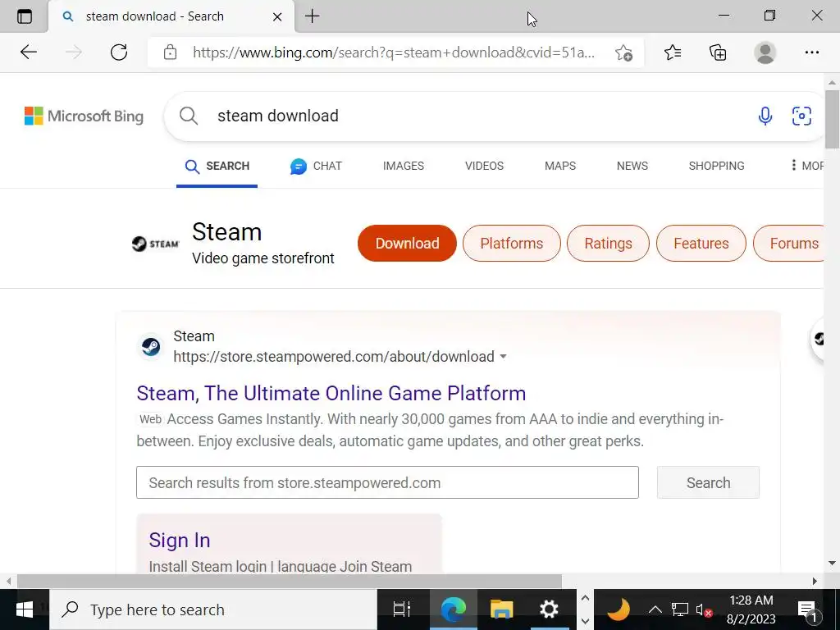Click Microsoft Edge taskbar icon
840x630 pixels.
tap(453, 609)
